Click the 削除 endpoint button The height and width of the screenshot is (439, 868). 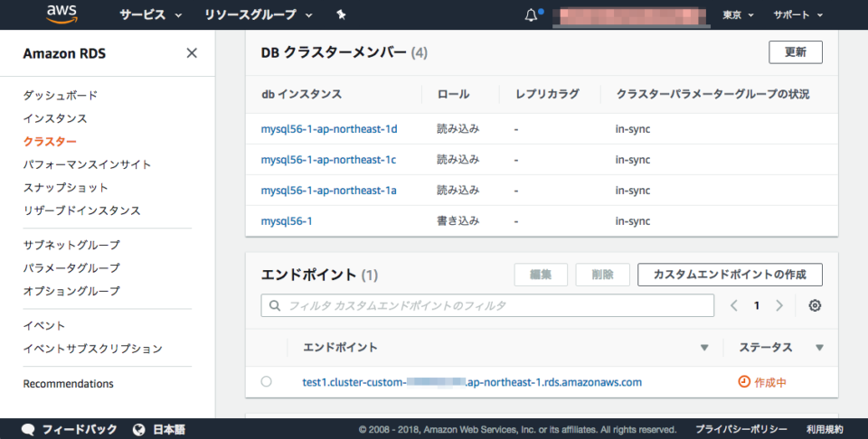(602, 275)
